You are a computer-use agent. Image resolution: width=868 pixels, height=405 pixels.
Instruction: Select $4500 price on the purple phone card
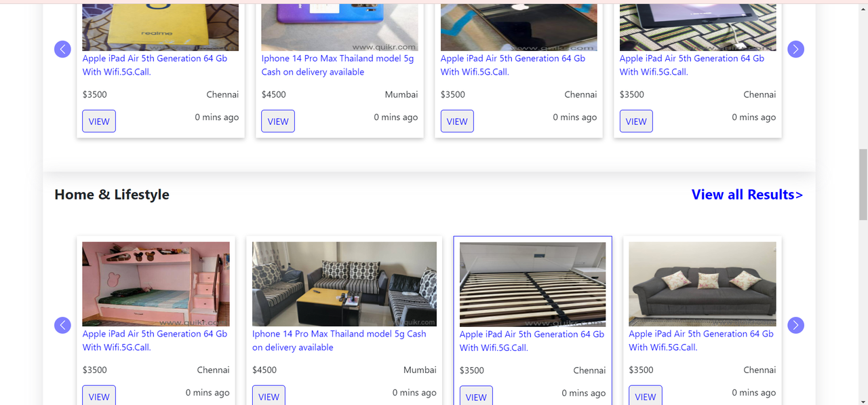tap(274, 94)
